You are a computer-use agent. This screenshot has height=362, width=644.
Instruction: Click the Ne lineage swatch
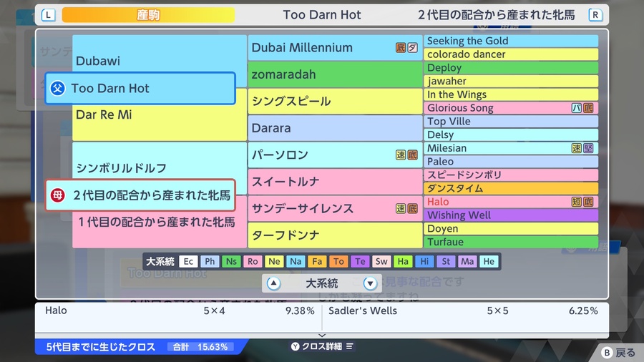click(274, 261)
